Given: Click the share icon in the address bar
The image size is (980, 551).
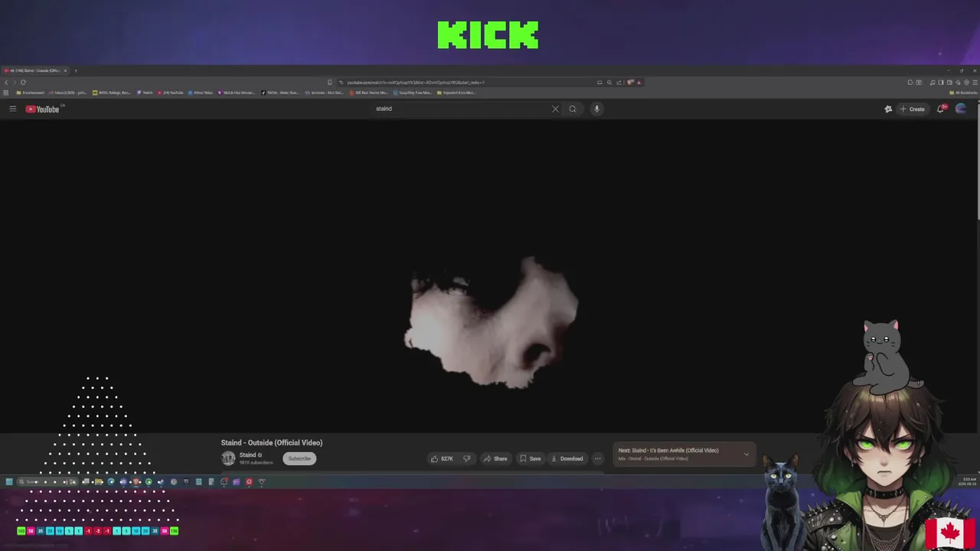Looking at the screenshot, I should pyautogui.click(x=619, y=83).
